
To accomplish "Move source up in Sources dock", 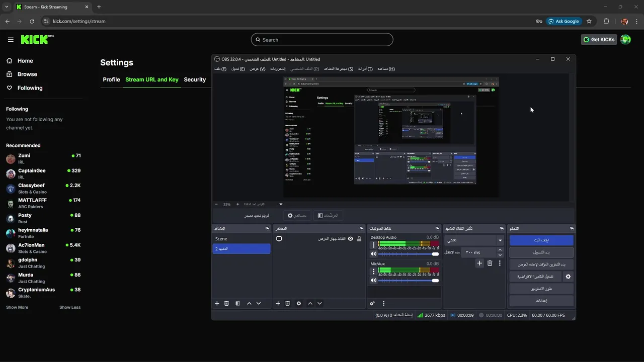I will click(x=310, y=303).
